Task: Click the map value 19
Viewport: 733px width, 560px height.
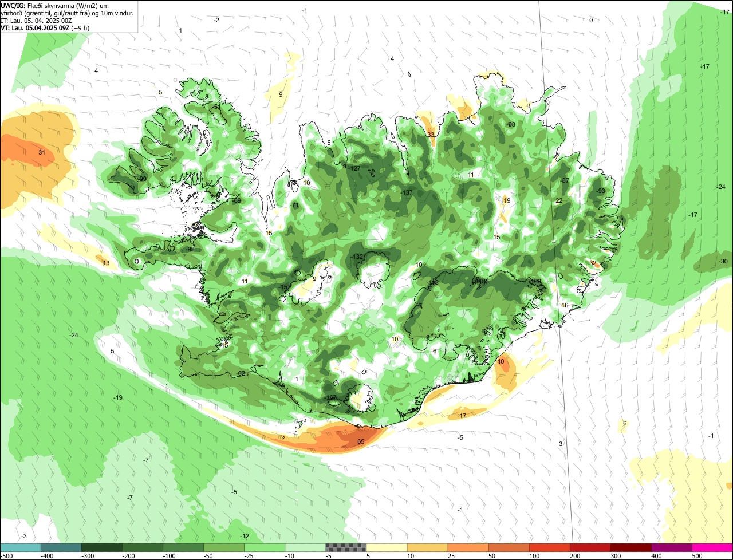Action: point(507,200)
